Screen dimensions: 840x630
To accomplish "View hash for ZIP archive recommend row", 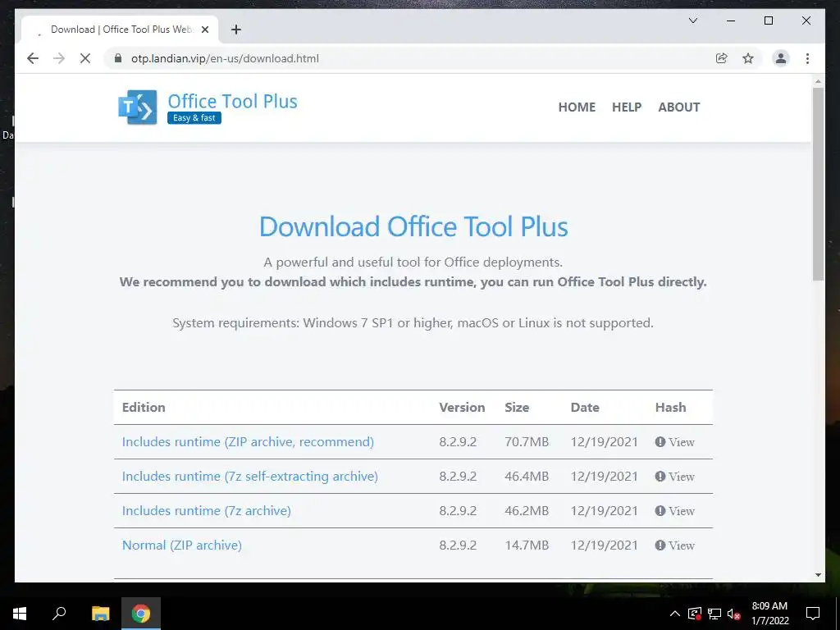I will pos(674,442).
